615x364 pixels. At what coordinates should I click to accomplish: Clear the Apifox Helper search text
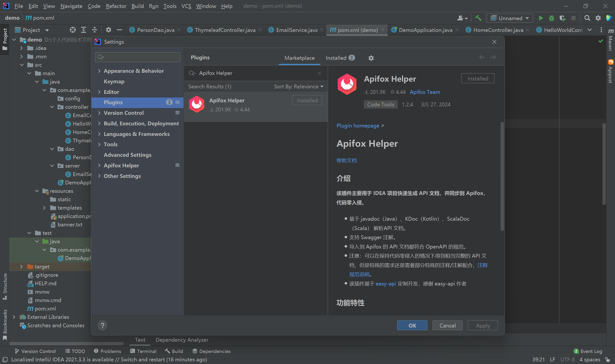320,73
